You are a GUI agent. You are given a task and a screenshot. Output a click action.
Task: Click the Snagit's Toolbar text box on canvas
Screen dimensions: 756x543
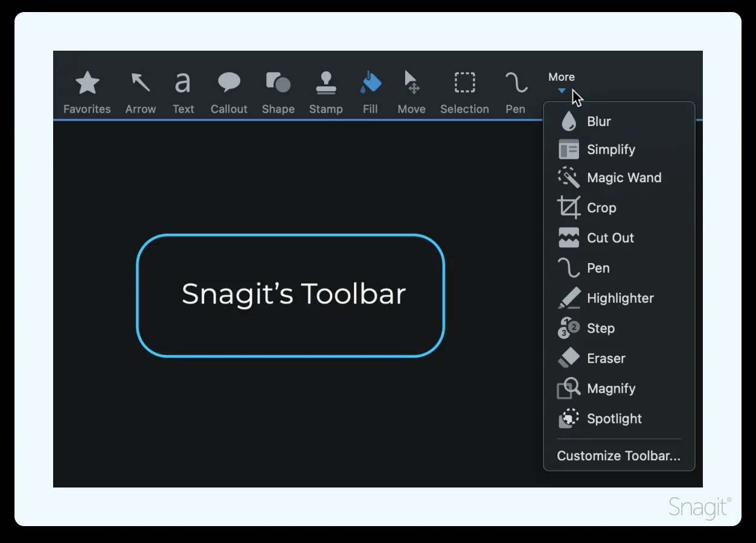(290, 296)
